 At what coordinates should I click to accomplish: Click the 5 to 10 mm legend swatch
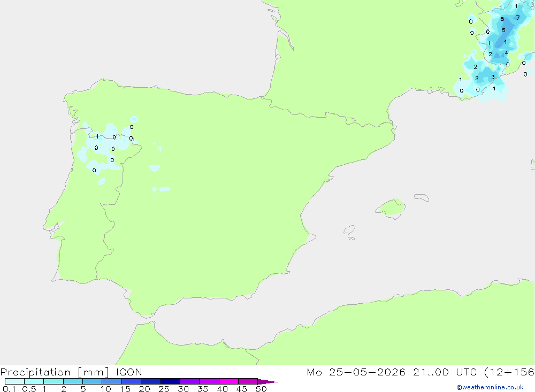pos(93,381)
